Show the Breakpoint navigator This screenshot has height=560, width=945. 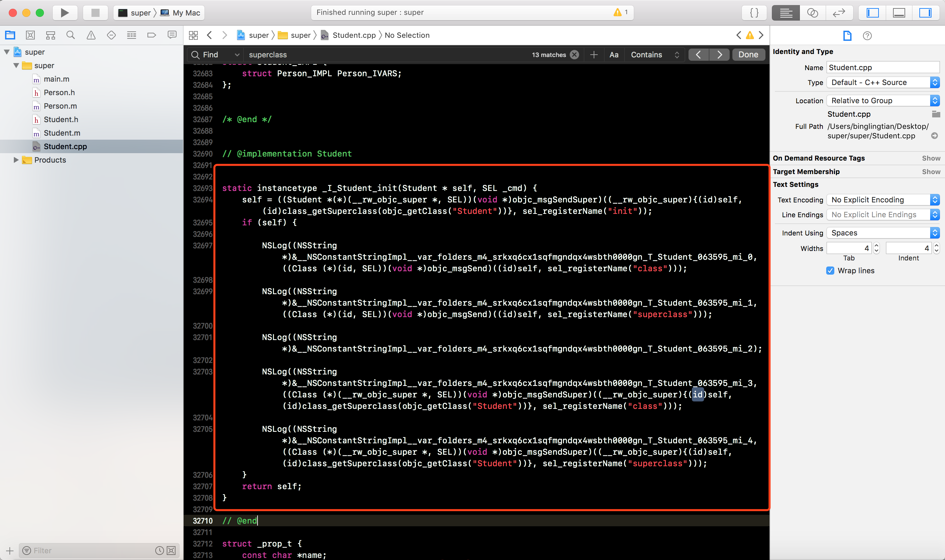(152, 35)
